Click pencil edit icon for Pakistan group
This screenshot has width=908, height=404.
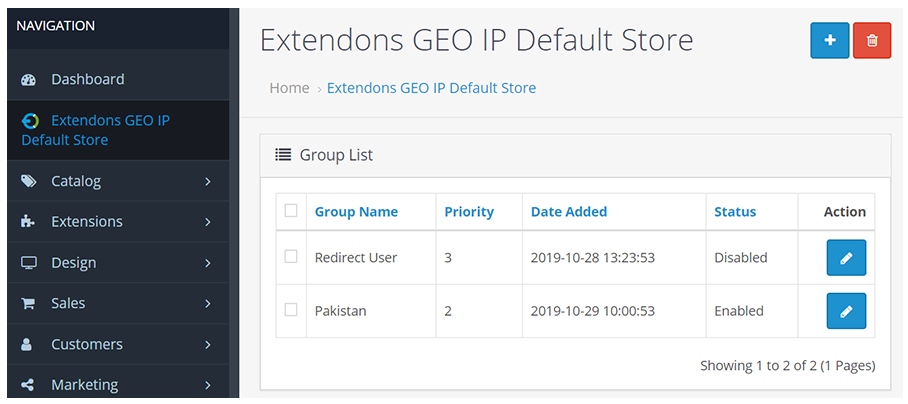click(x=846, y=311)
